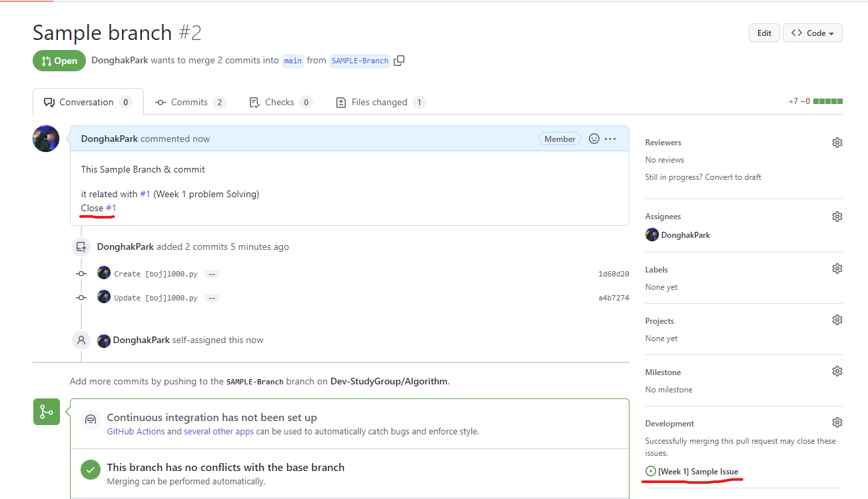Click the continuous integration robot icon

pyautogui.click(x=91, y=420)
